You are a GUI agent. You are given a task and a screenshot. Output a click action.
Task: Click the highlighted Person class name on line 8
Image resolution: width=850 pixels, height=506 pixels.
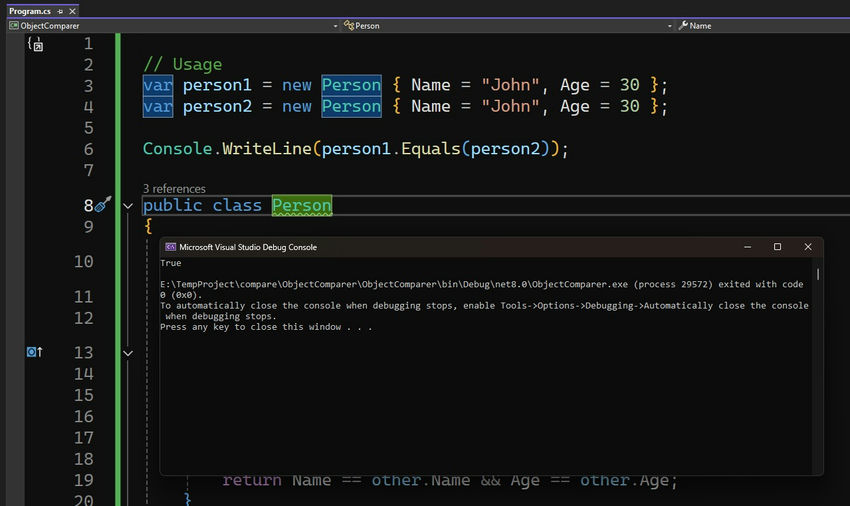302,206
